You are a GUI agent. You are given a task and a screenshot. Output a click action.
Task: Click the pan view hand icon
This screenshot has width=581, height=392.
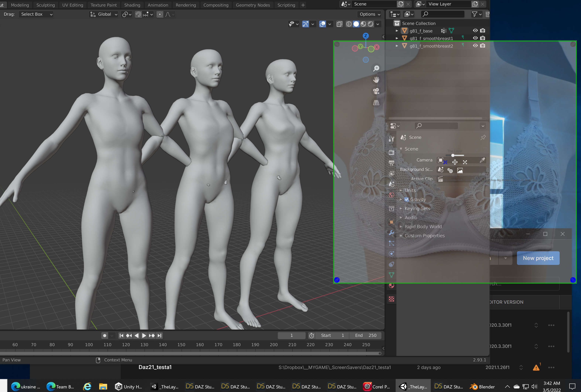(376, 80)
